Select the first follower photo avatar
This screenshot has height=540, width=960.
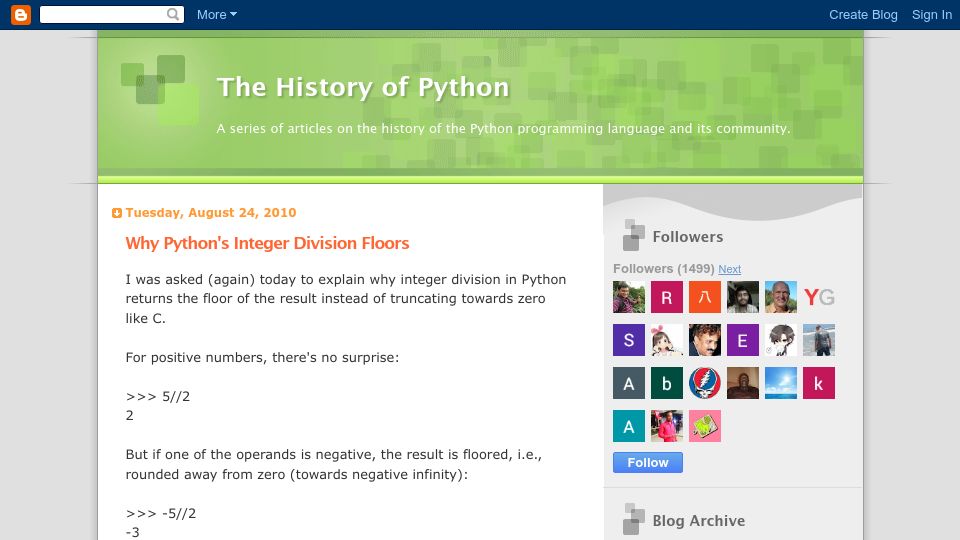point(629,297)
